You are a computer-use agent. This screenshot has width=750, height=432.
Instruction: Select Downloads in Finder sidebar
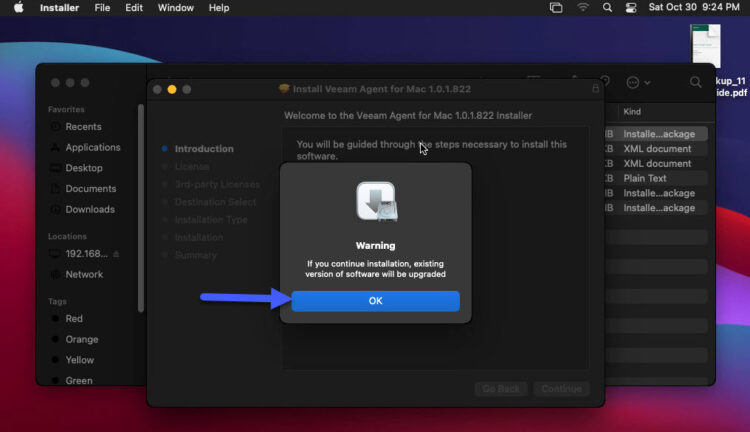90,209
